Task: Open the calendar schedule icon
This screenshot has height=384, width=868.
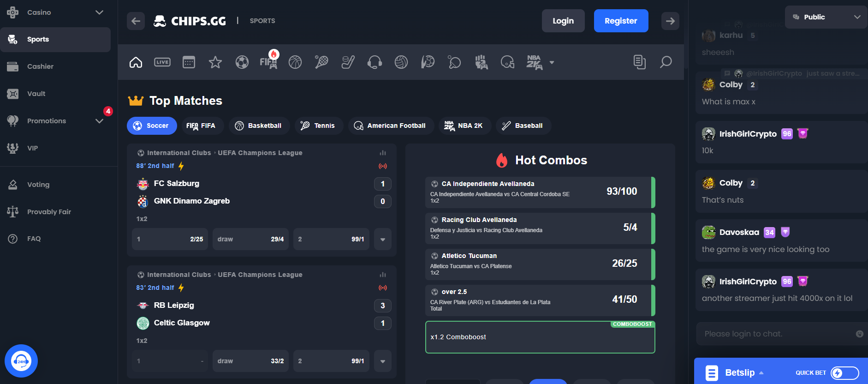Action: tap(189, 62)
